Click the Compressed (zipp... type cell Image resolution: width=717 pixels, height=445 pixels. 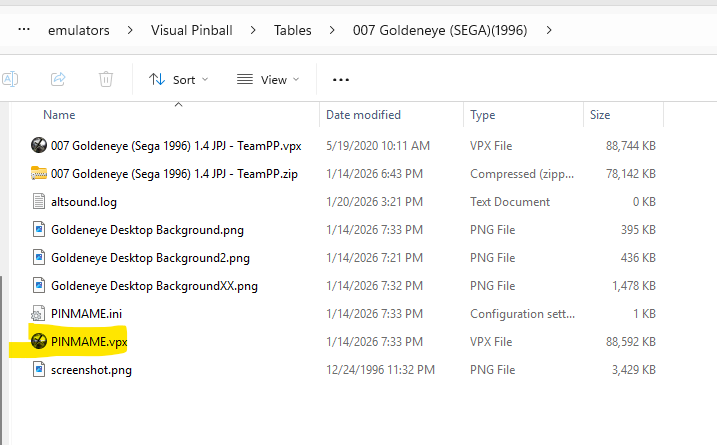tap(522, 174)
